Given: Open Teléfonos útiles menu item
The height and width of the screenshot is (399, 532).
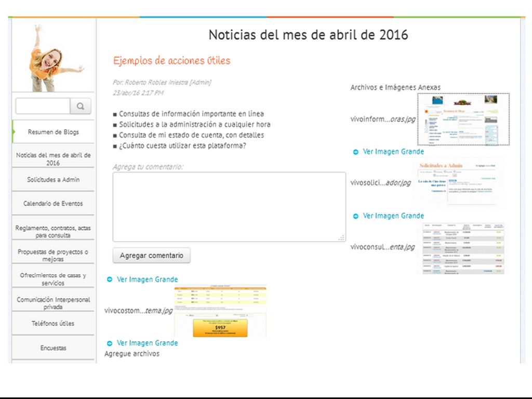Looking at the screenshot, I should [x=54, y=324].
